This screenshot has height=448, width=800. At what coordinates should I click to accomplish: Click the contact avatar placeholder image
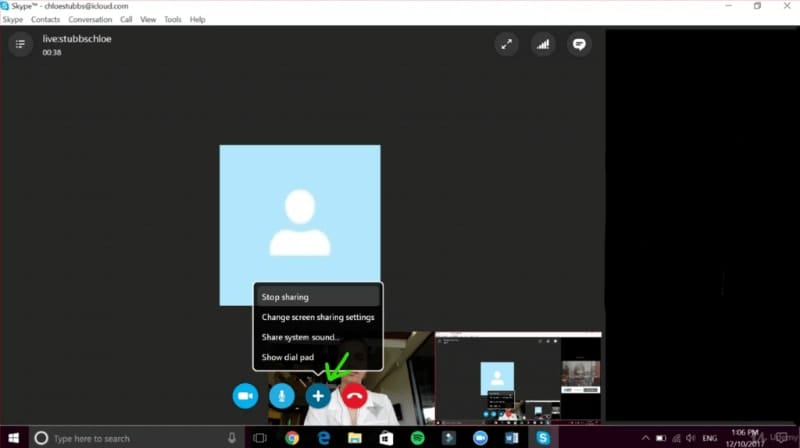pos(300,225)
